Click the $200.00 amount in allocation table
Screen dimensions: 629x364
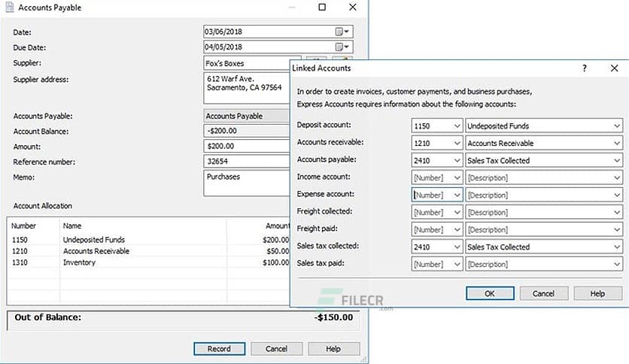click(x=276, y=240)
